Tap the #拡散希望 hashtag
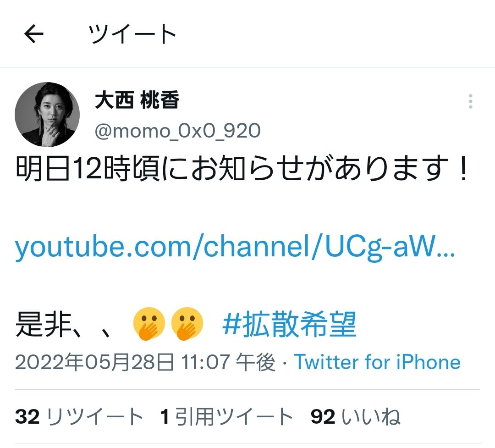Screen dimensions: 495x448 point(290,324)
